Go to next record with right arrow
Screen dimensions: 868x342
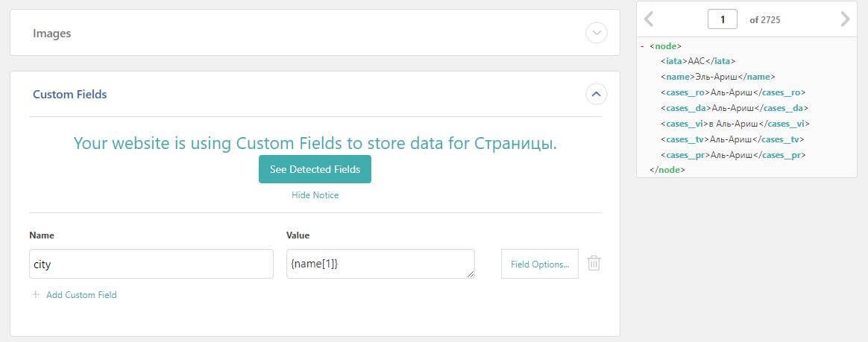tap(844, 19)
